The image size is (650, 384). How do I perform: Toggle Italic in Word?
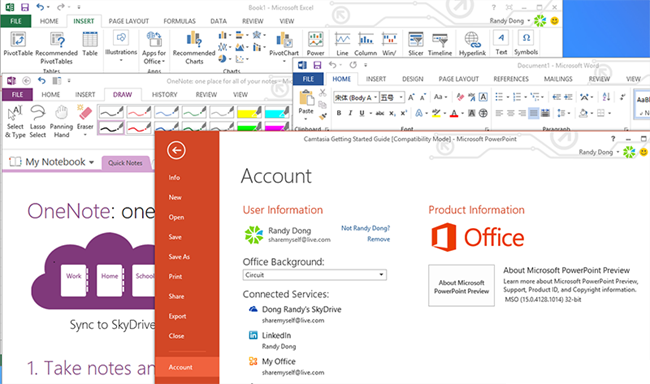(x=350, y=113)
